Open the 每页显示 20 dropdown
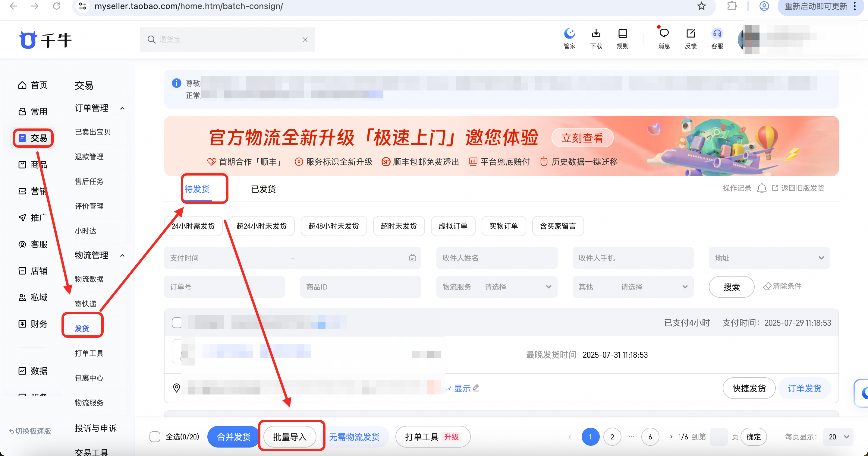 pyautogui.click(x=838, y=437)
